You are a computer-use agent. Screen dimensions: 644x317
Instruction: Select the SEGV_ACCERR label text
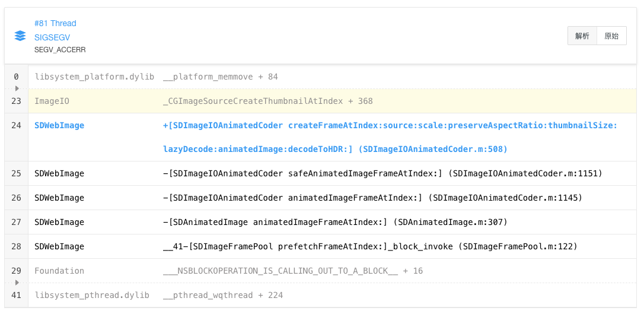(x=60, y=50)
